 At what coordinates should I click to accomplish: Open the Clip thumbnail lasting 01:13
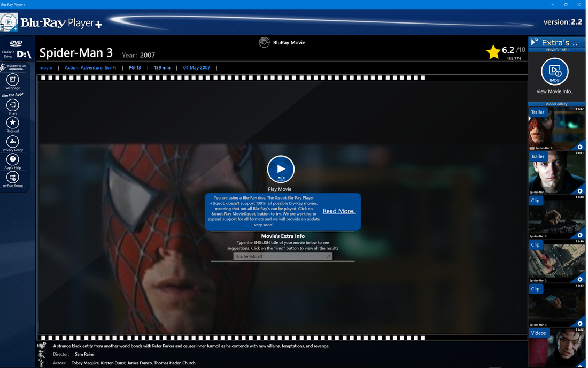coord(556,306)
